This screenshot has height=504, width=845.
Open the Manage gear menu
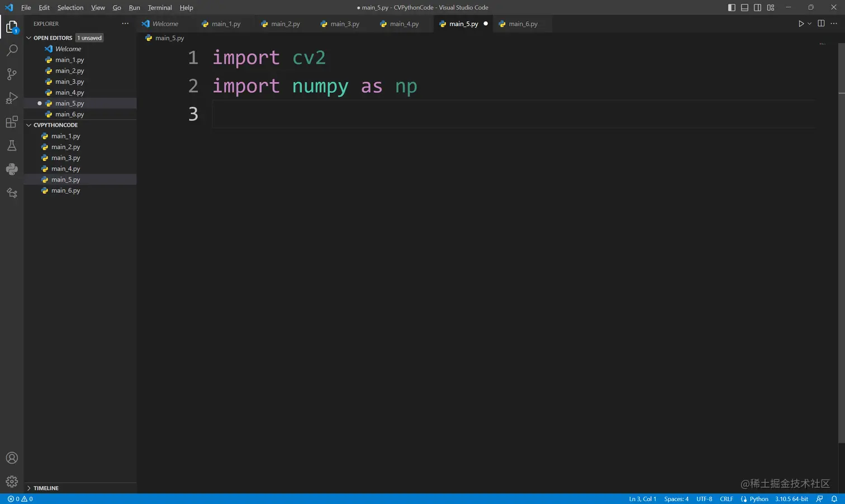[12, 482]
